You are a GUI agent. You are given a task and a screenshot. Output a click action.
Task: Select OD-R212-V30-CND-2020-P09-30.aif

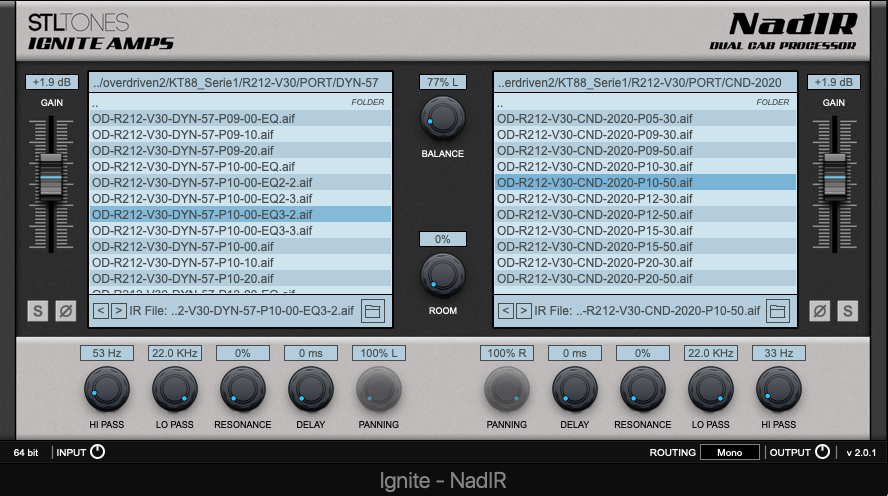click(x=645, y=134)
